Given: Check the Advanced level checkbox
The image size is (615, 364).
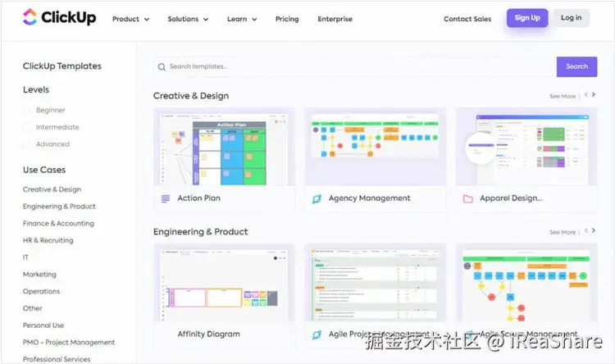Looking at the screenshot, I should pos(27,144).
